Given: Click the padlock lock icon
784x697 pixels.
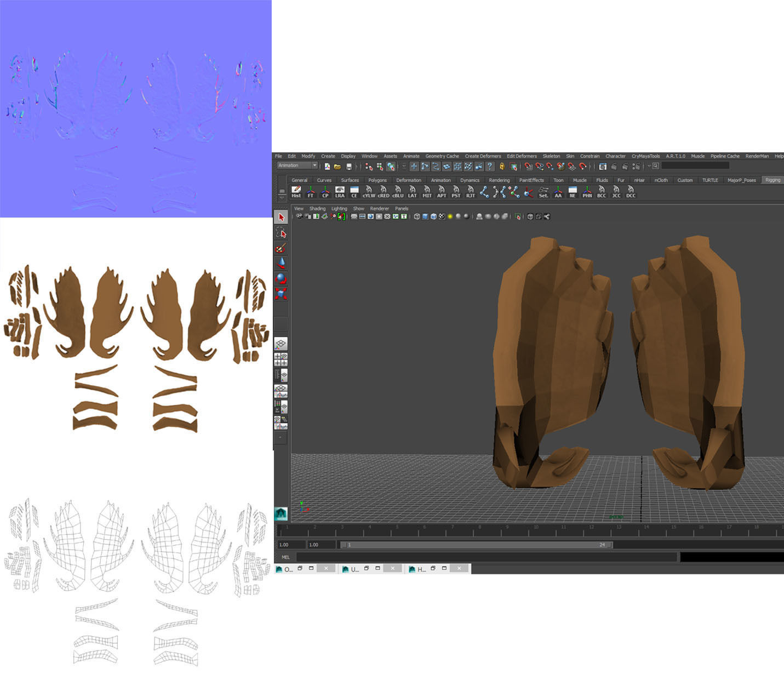Looking at the screenshot, I should [501, 166].
